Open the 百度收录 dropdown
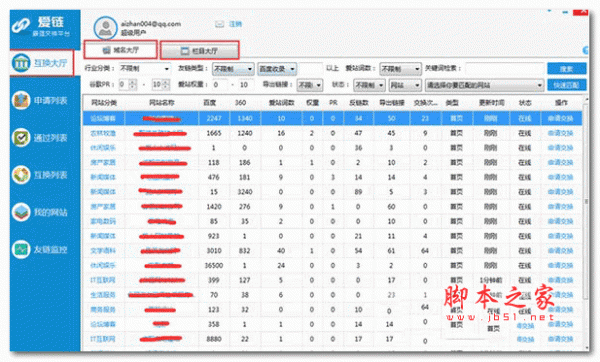The width and height of the screenshot is (600, 362). point(277,69)
